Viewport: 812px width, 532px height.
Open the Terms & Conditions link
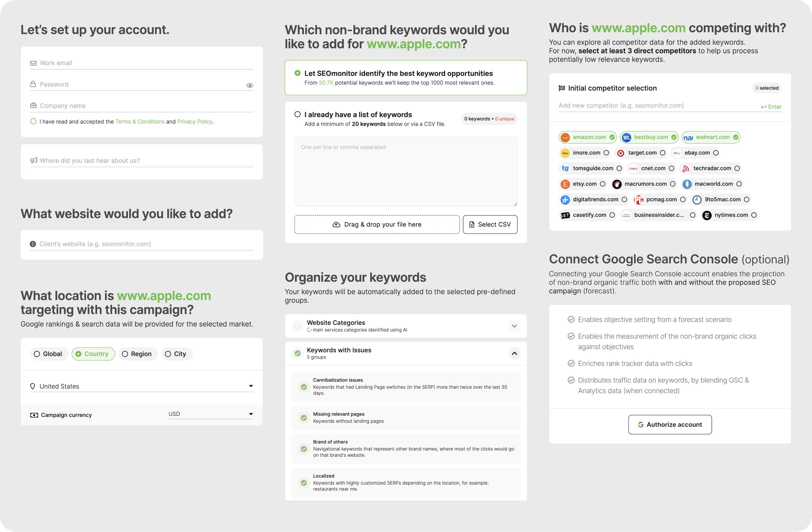(140, 122)
